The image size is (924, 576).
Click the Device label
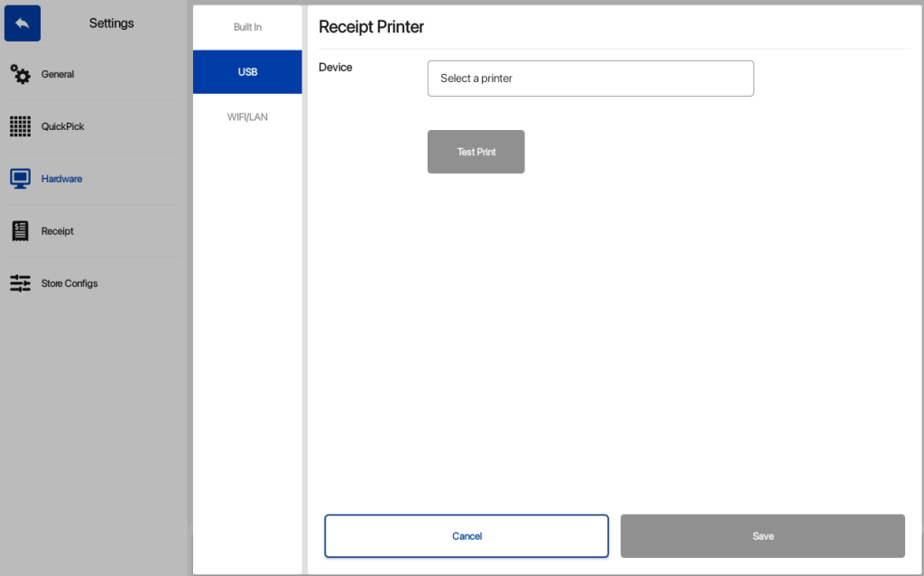[x=336, y=67]
